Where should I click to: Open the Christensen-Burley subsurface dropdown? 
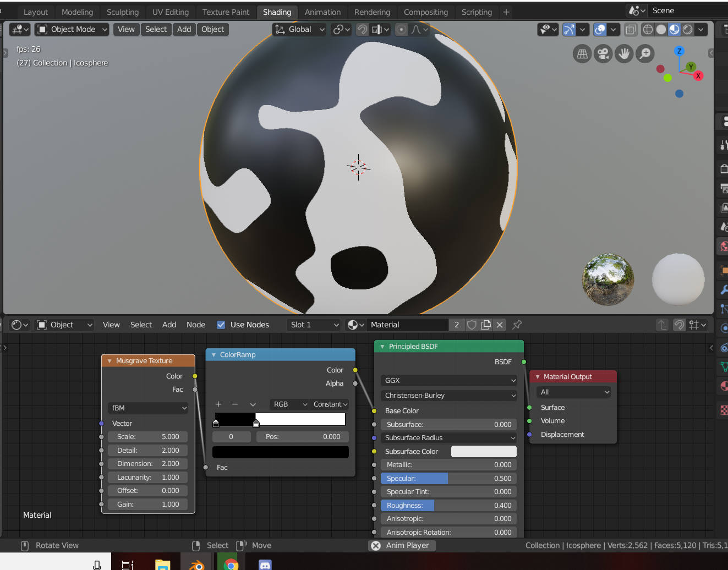point(449,395)
